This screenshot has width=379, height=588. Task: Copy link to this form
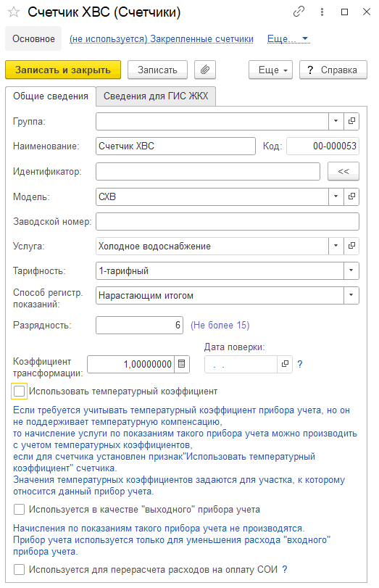click(299, 12)
